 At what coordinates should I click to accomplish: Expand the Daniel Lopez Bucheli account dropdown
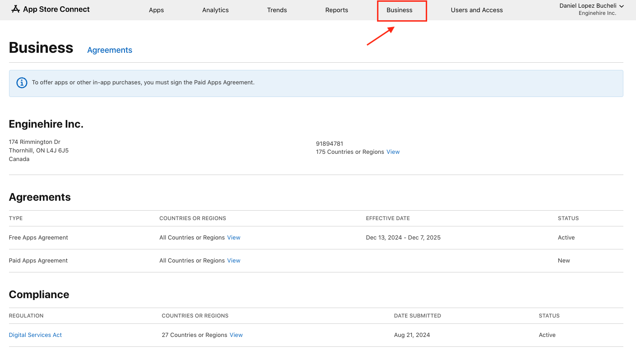pos(587,5)
